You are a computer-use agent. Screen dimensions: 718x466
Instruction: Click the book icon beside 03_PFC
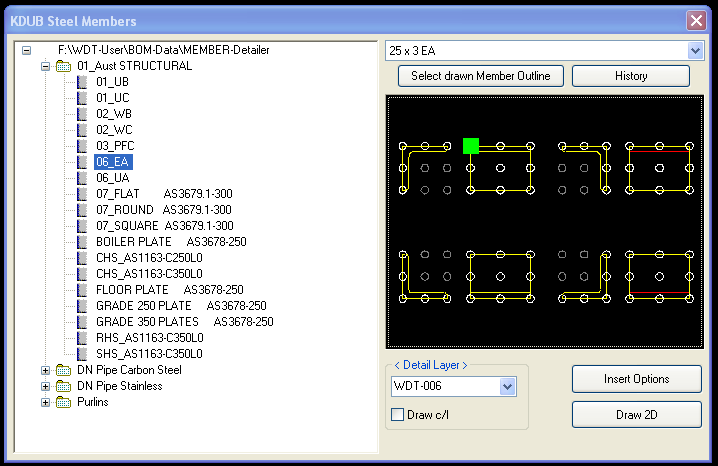(82, 146)
